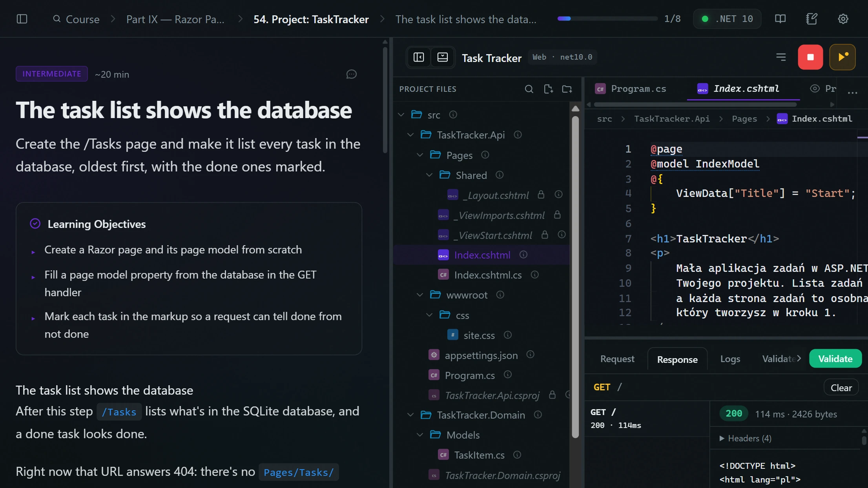
Task: Show info for Index.cshtml file
Action: [x=523, y=255]
